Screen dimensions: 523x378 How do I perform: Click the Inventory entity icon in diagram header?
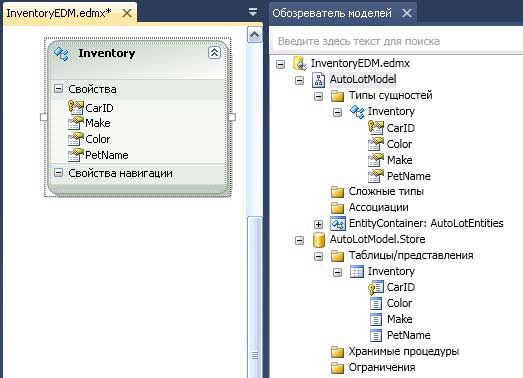(62, 54)
